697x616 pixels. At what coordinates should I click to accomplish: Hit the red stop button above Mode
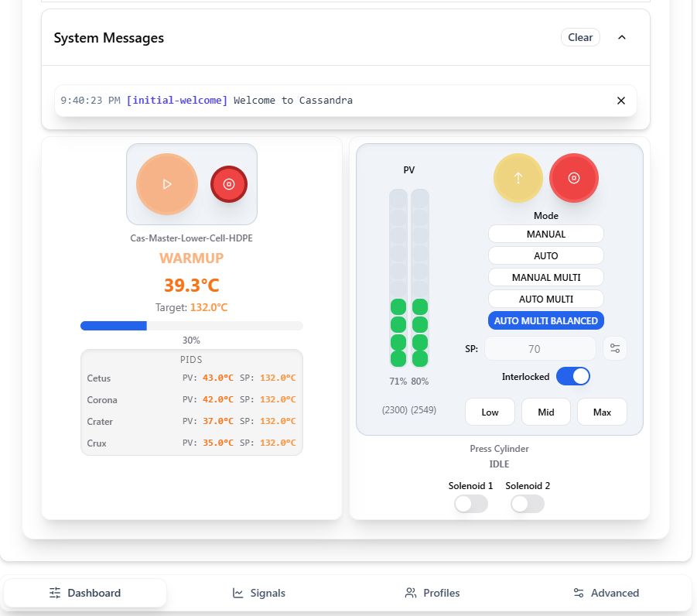[573, 178]
